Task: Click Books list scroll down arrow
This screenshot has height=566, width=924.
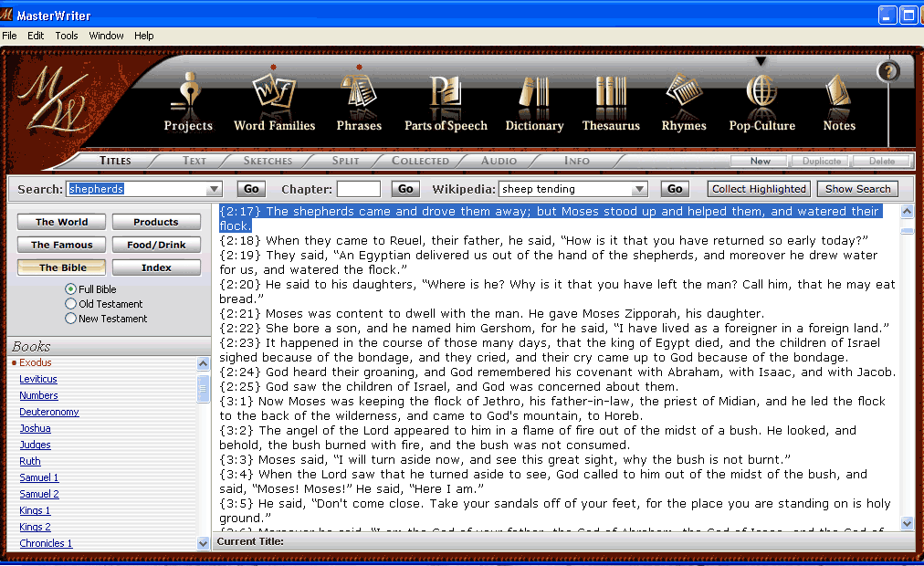Action: [x=203, y=543]
